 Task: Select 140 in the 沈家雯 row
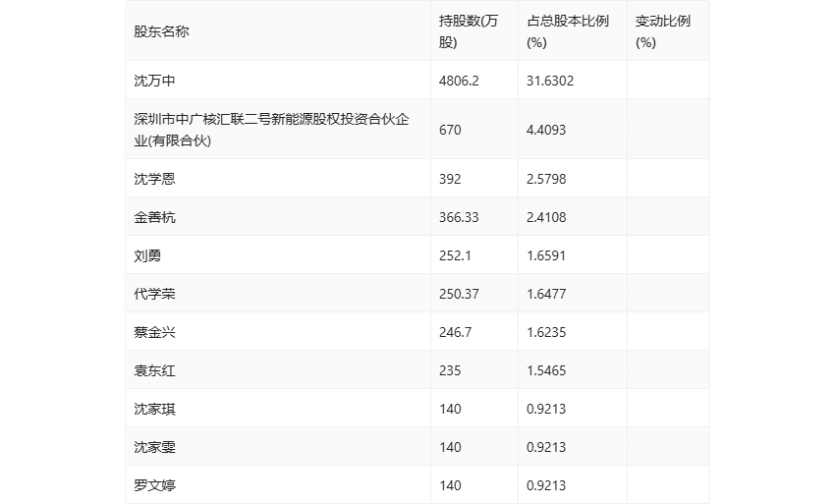450,447
